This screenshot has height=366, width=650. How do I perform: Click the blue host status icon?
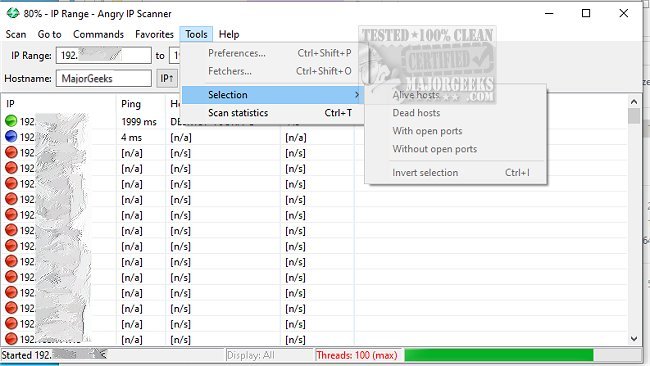[x=11, y=137]
